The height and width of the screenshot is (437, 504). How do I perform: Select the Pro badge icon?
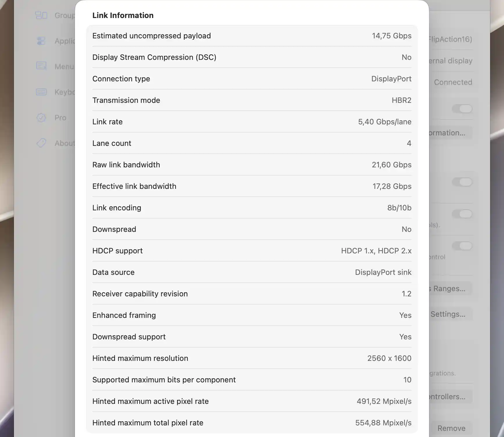pyautogui.click(x=41, y=117)
